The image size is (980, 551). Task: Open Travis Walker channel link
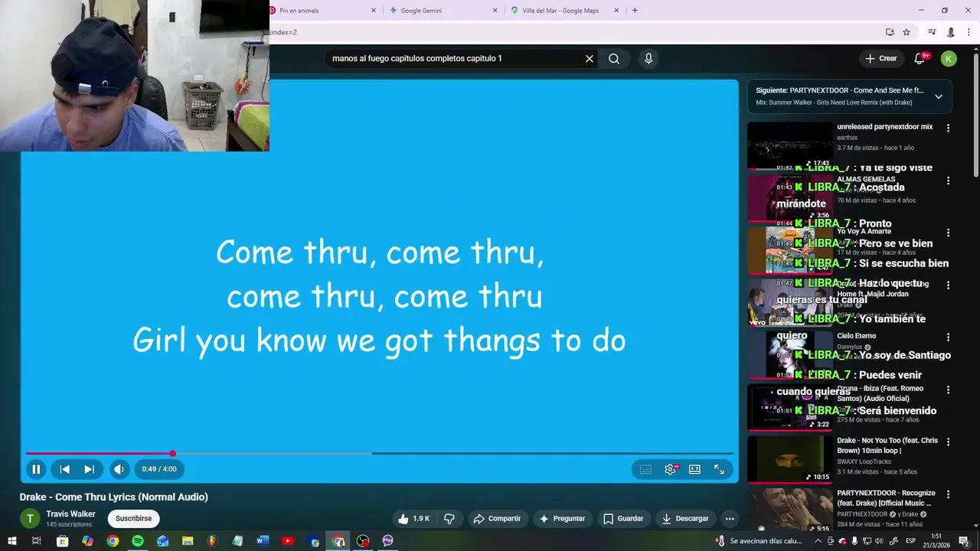point(70,514)
